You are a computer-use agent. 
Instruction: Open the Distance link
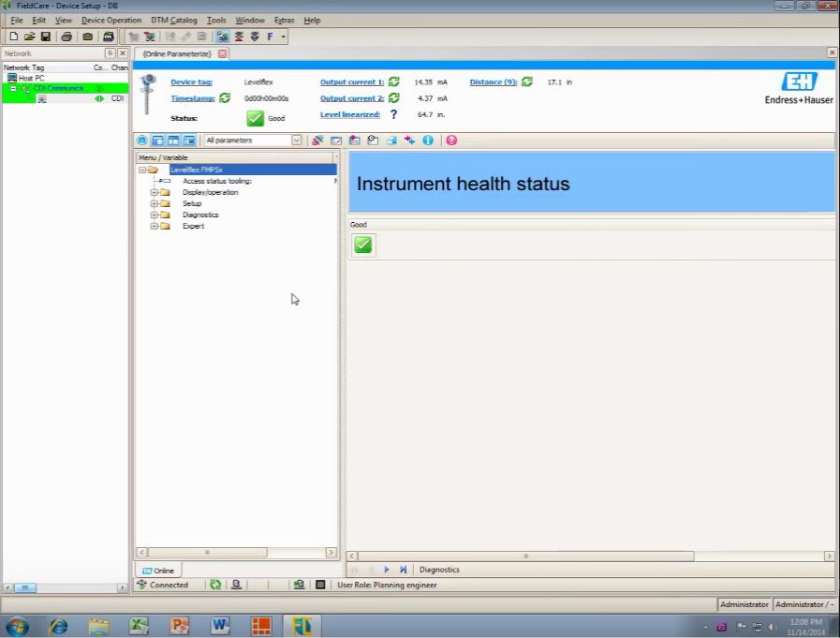coord(494,82)
